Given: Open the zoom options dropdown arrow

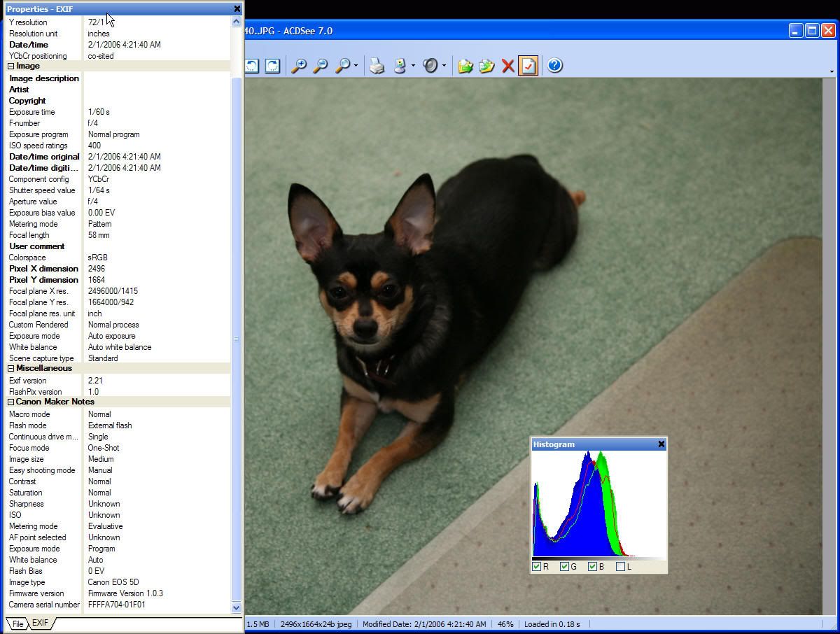Looking at the screenshot, I should click(356, 66).
